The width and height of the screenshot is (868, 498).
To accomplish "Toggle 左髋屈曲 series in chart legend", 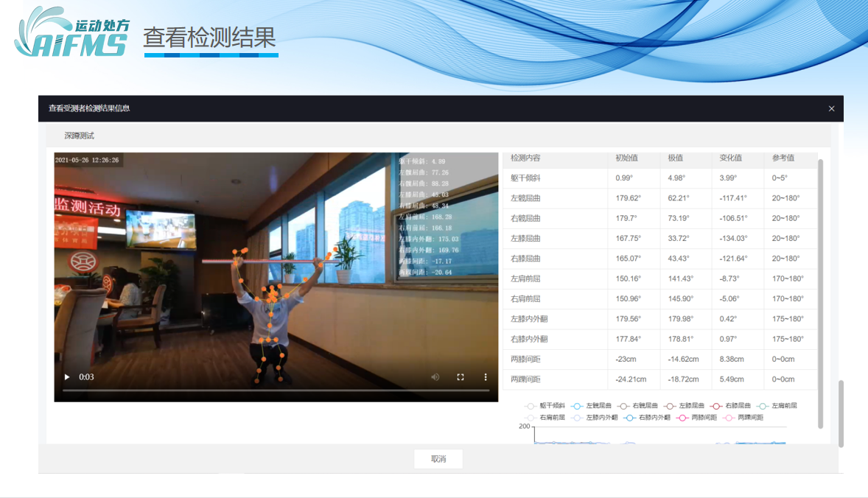I will pyautogui.click(x=577, y=406).
